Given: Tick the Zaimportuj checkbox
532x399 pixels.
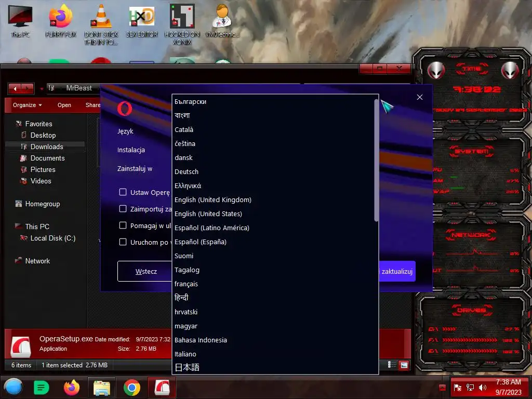Looking at the screenshot, I should tap(123, 209).
